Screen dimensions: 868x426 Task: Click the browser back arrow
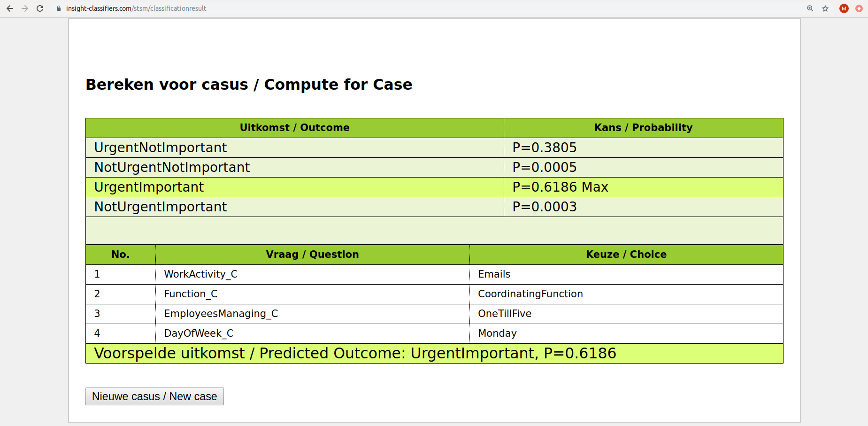[10, 8]
